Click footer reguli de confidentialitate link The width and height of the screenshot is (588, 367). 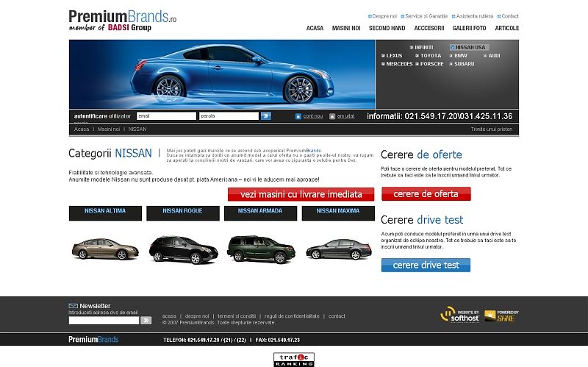(x=292, y=316)
